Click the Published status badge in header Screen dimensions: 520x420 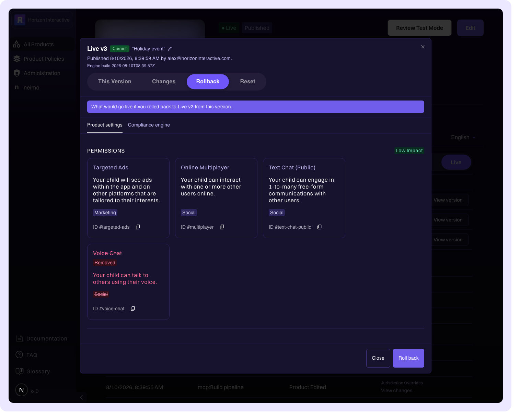pos(257,28)
